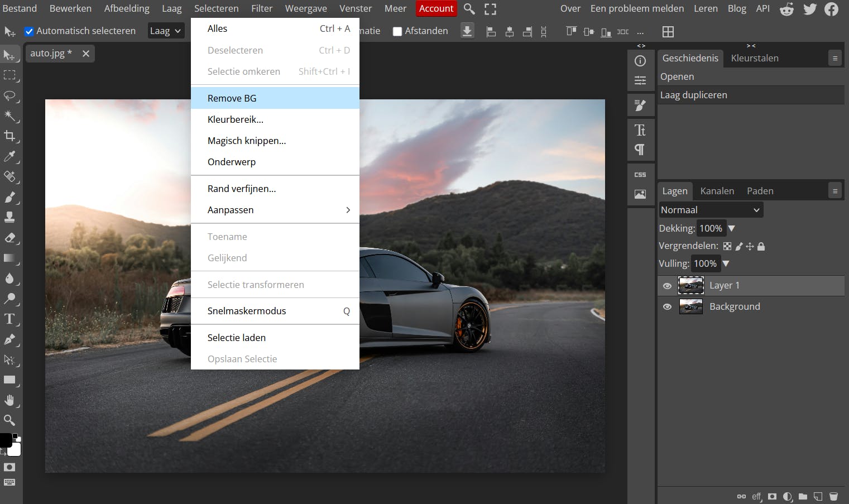Select the Lasso tool
Viewport: 849px width, 504px height.
click(x=9, y=95)
